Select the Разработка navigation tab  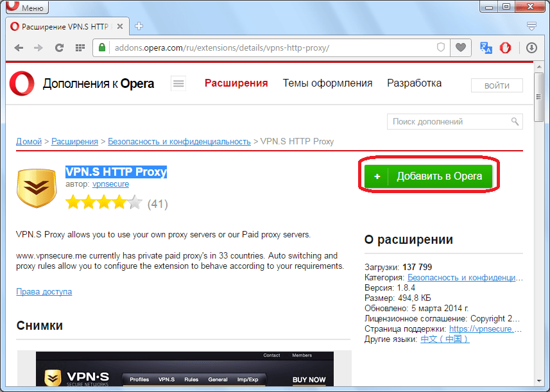(x=414, y=83)
